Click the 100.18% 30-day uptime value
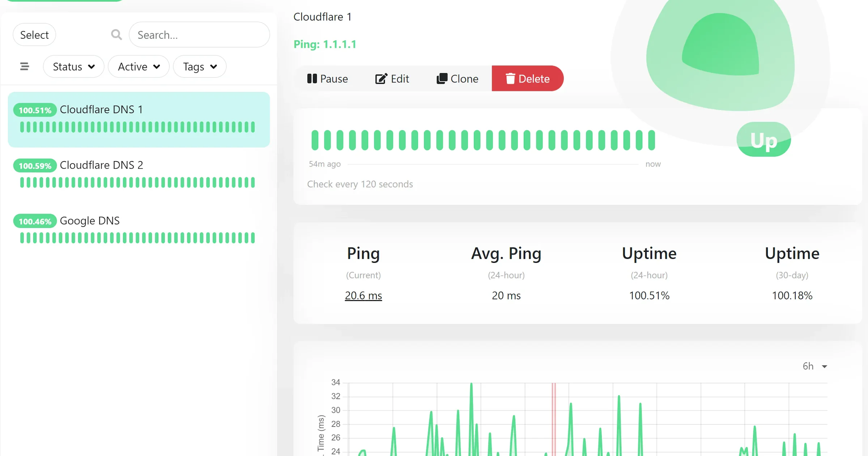Viewport: 868px width, 456px height. 792,296
